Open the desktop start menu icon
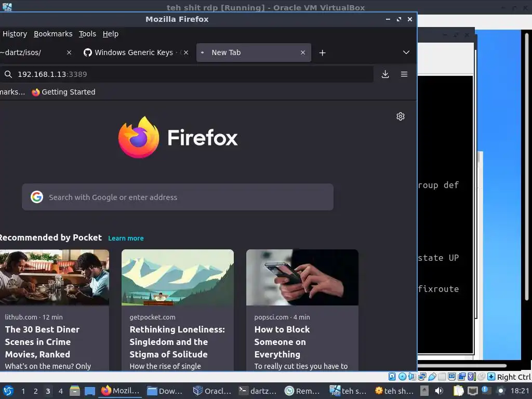532x399 pixels. click(x=8, y=391)
